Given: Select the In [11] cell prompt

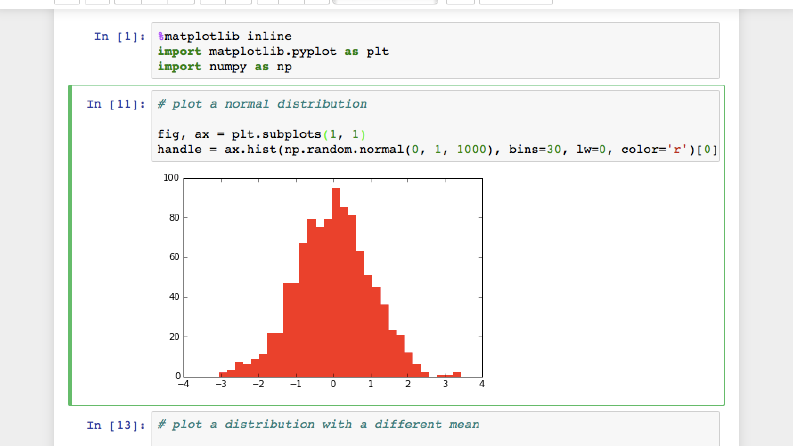Looking at the screenshot, I should point(116,104).
